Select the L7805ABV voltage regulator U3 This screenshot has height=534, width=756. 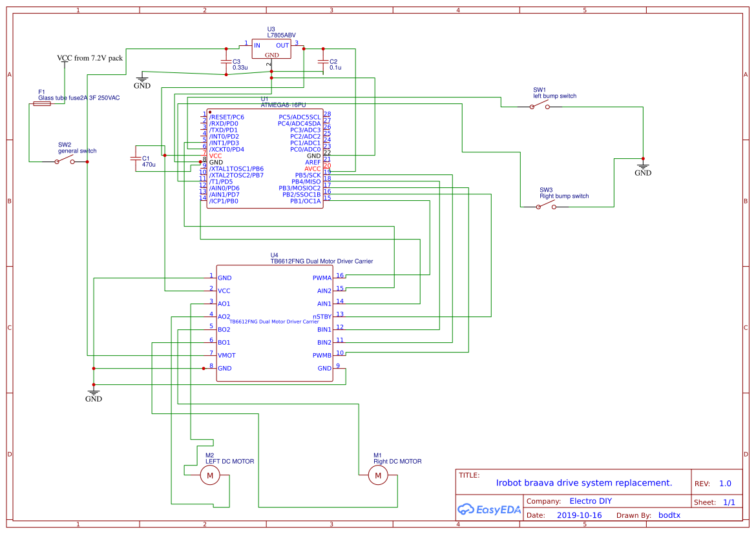(x=271, y=48)
